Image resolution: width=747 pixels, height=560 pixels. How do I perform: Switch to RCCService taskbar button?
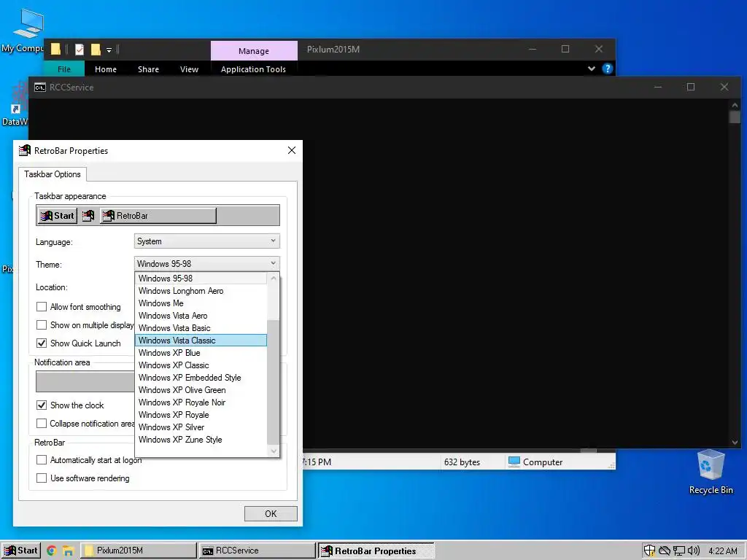click(258, 551)
